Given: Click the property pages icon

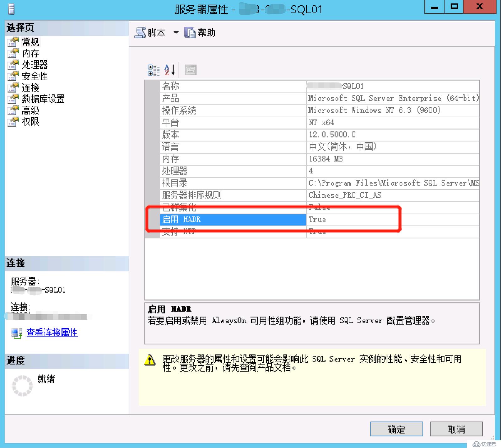Looking at the screenshot, I should (191, 70).
